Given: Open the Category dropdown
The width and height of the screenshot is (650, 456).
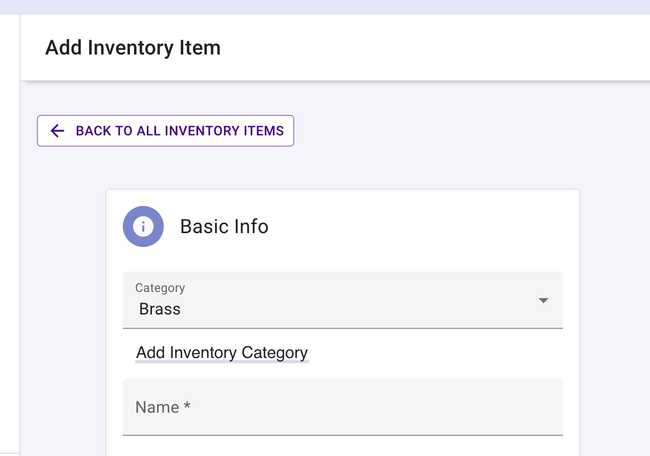Looking at the screenshot, I should point(342,300).
